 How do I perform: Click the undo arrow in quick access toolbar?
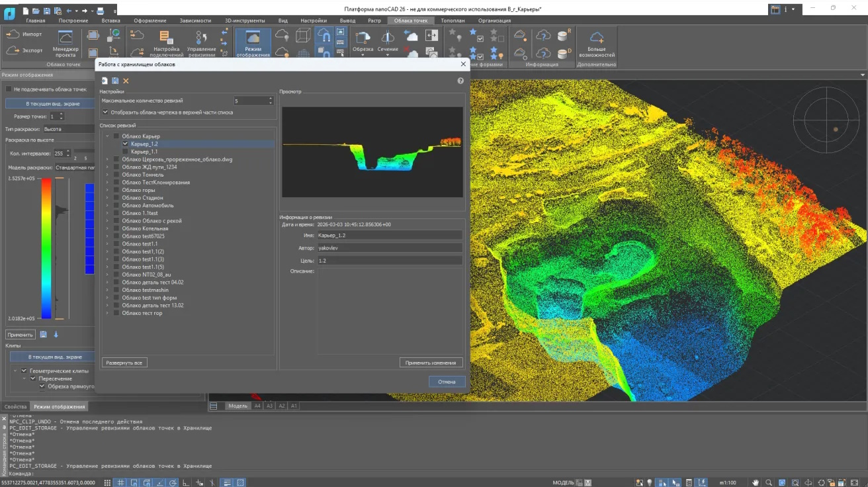click(x=69, y=11)
